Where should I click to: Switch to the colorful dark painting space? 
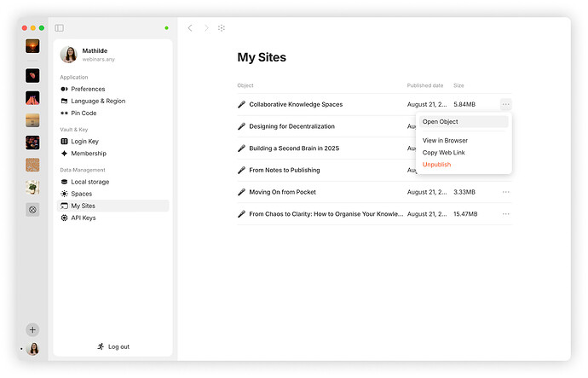coord(32,142)
